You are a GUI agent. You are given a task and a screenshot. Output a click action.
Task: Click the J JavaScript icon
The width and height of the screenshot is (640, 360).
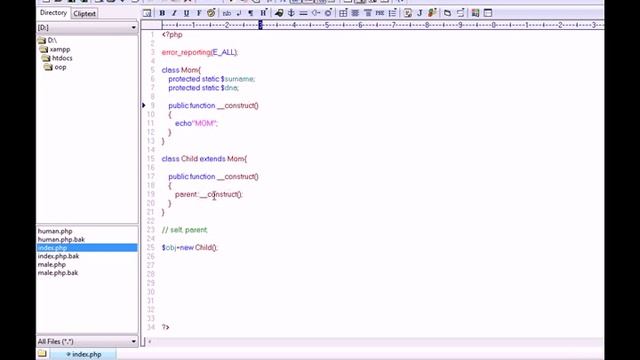tap(420, 13)
